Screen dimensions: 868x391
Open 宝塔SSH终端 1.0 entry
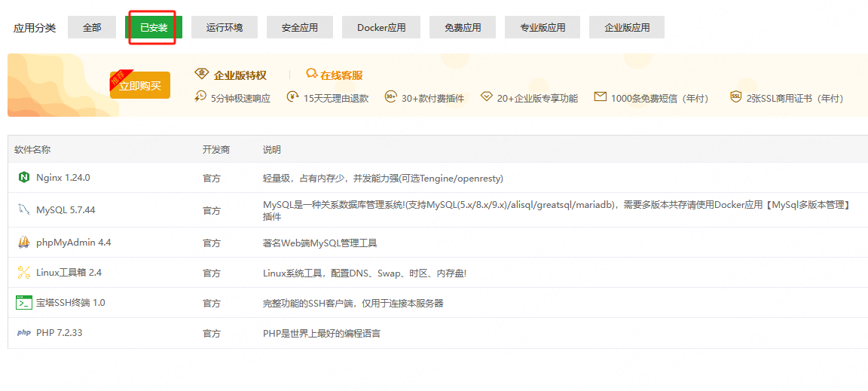pos(70,303)
